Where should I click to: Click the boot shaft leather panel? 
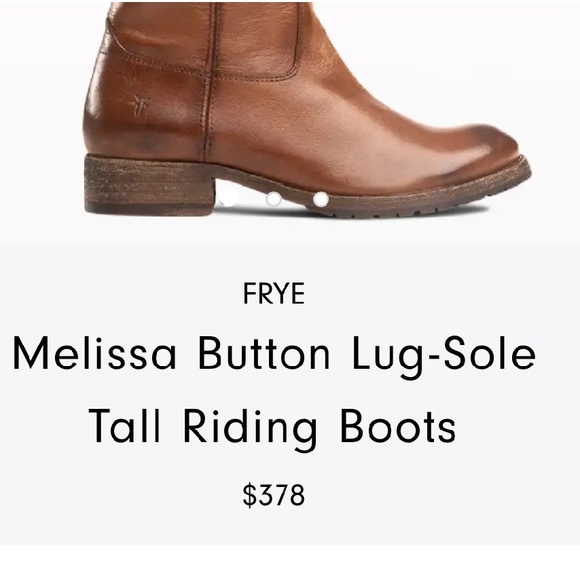click(255, 37)
